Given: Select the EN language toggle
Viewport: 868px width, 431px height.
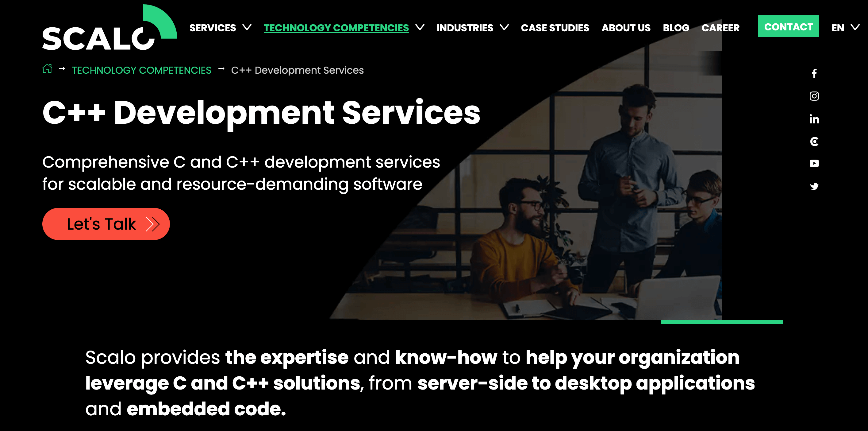Looking at the screenshot, I should (839, 27).
